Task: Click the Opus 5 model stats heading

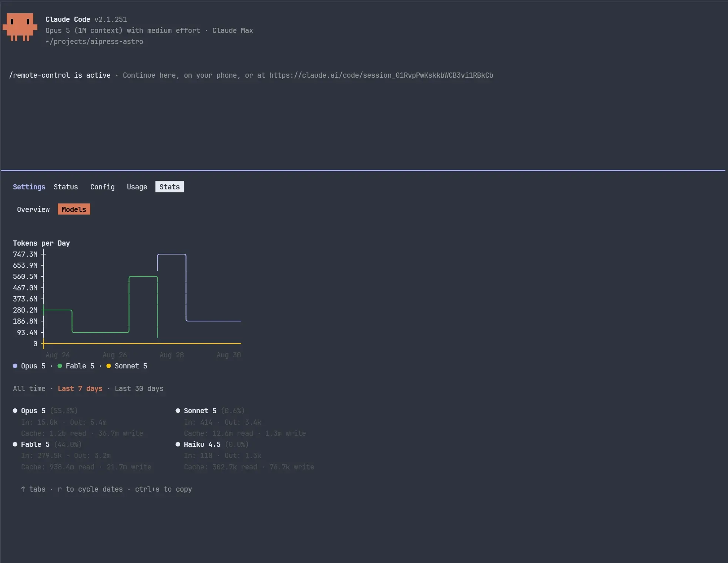Action: 33,411
